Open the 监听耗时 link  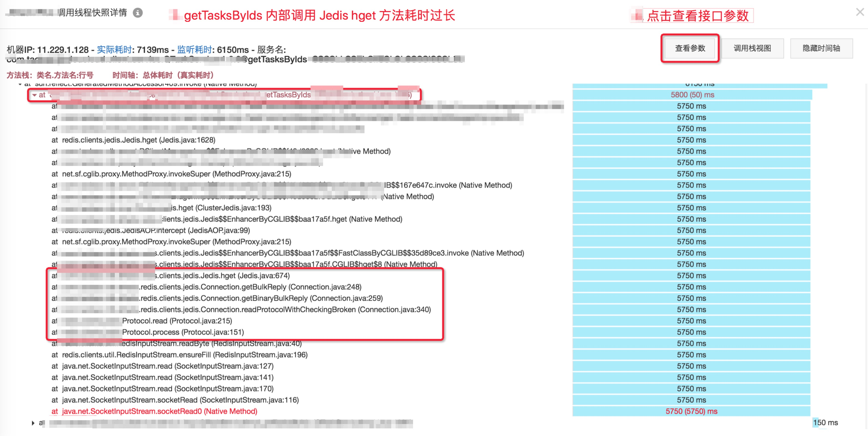pos(195,50)
